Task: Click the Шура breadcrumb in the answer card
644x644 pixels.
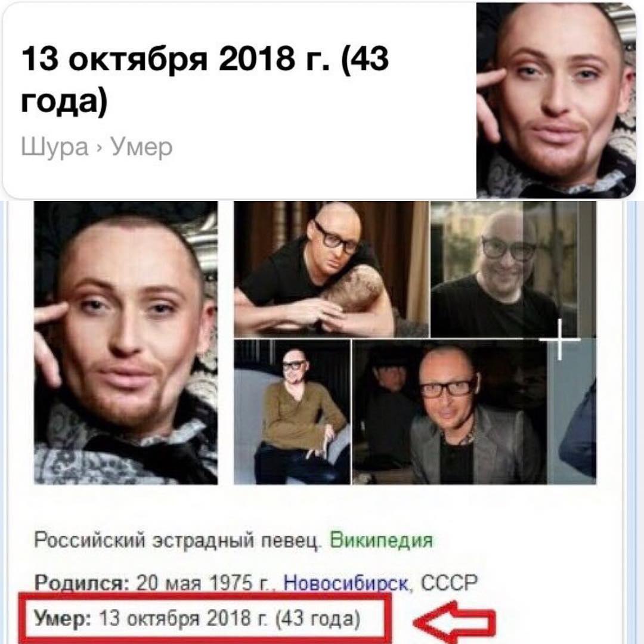Action: click(x=55, y=147)
